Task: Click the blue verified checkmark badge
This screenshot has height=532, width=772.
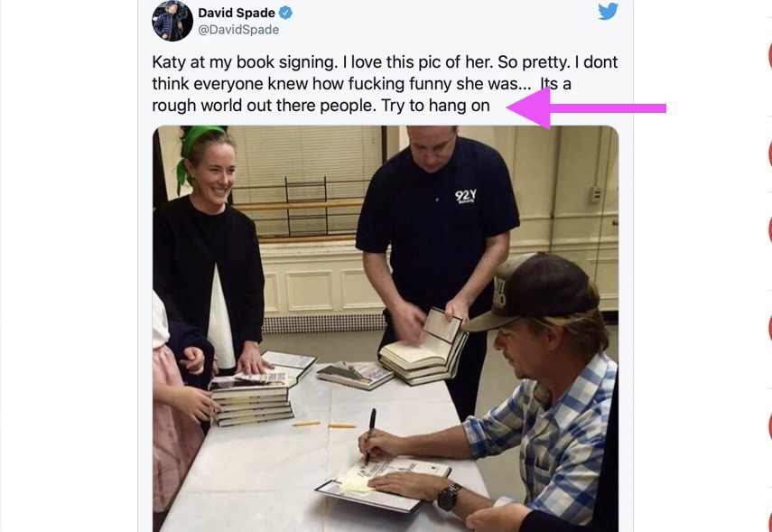Action: tap(285, 13)
